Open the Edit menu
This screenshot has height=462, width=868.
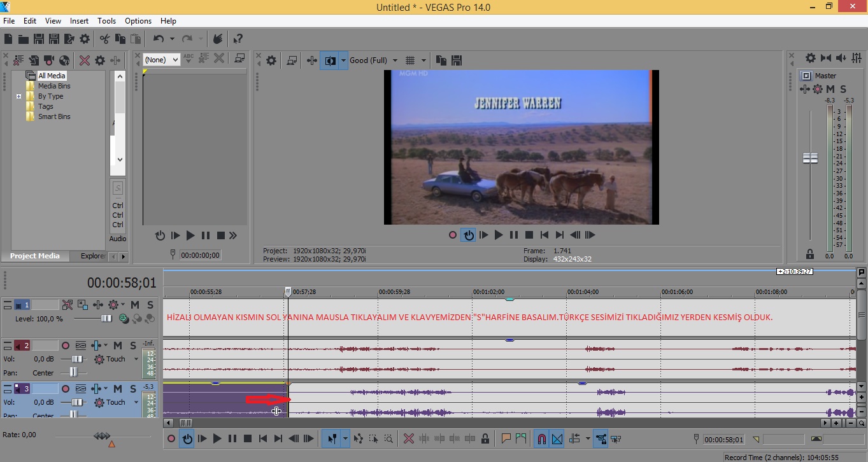coord(30,21)
